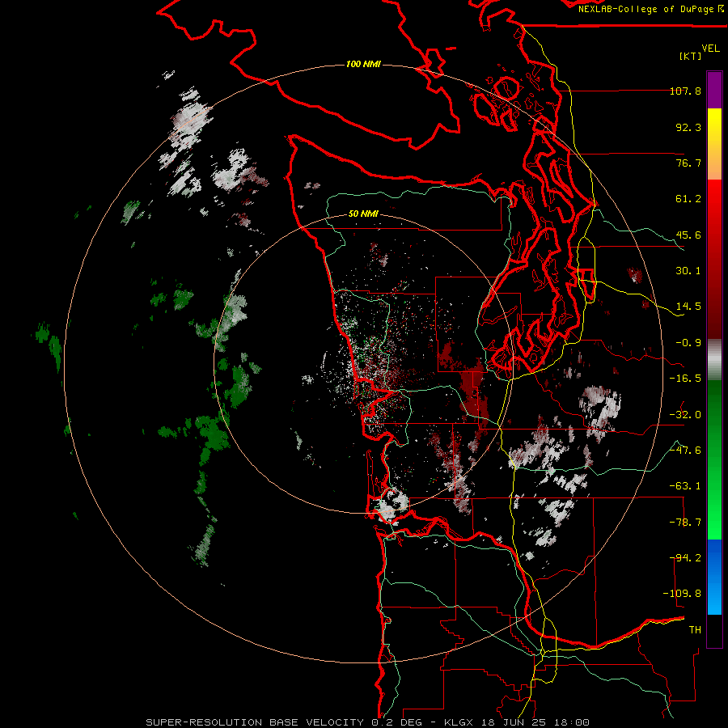Click the [KT] units label
Image resolution: width=728 pixels, height=728 pixels.
click(x=690, y=56)
